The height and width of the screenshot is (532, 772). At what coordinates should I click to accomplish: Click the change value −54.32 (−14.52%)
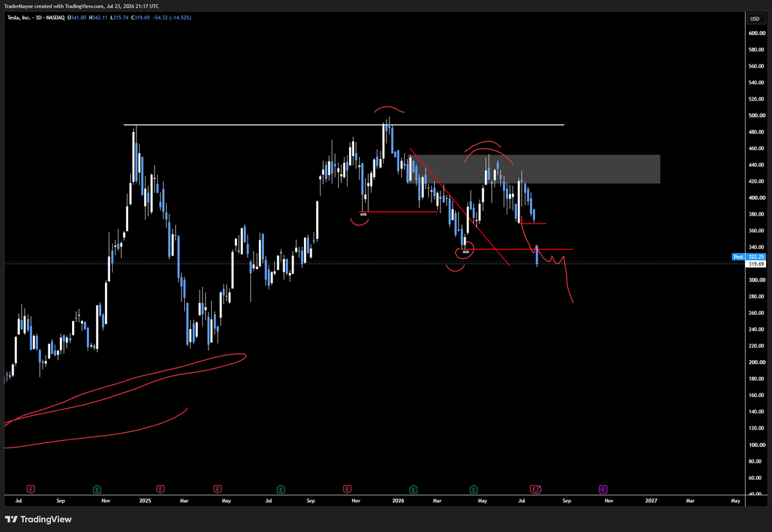(172, 18)
